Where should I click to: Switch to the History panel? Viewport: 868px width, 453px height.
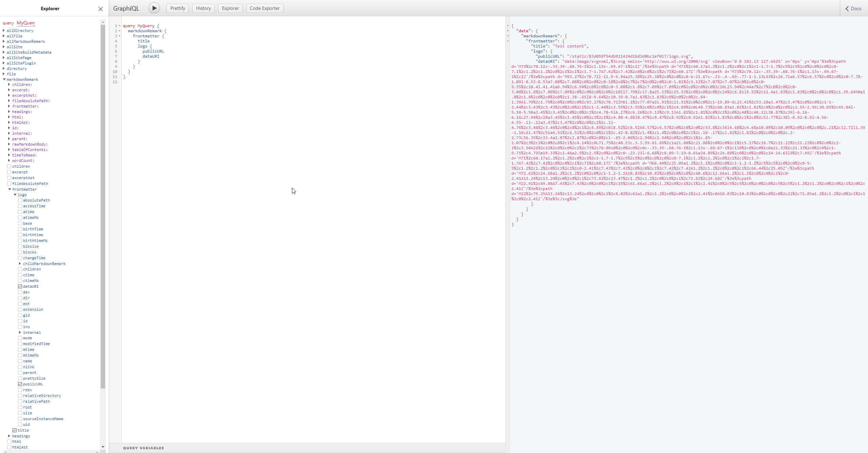[203, 8]
